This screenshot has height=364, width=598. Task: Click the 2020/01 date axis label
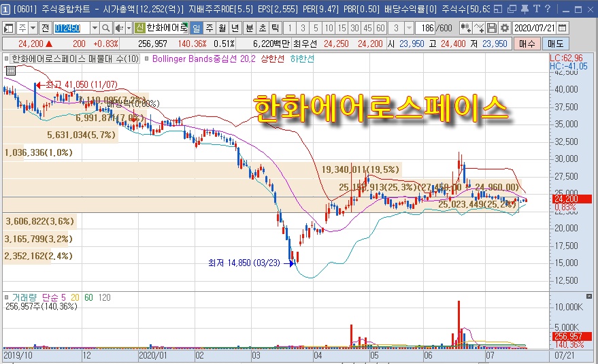(153, 355)
